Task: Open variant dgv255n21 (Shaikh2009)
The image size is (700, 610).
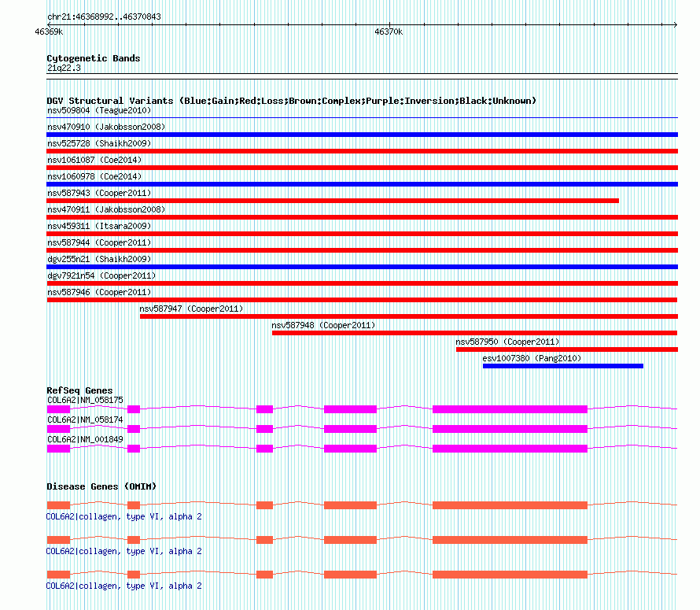Action: point(99,259)
